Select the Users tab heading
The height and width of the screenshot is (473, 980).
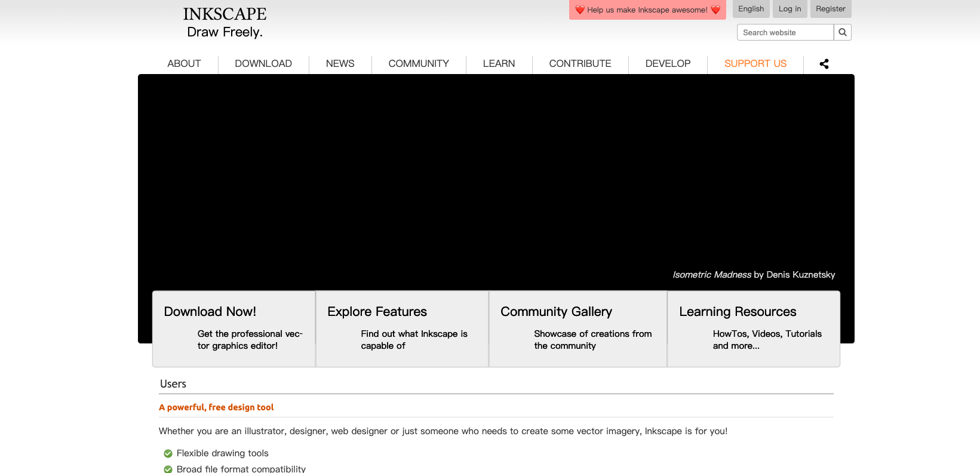pos(173,384)
